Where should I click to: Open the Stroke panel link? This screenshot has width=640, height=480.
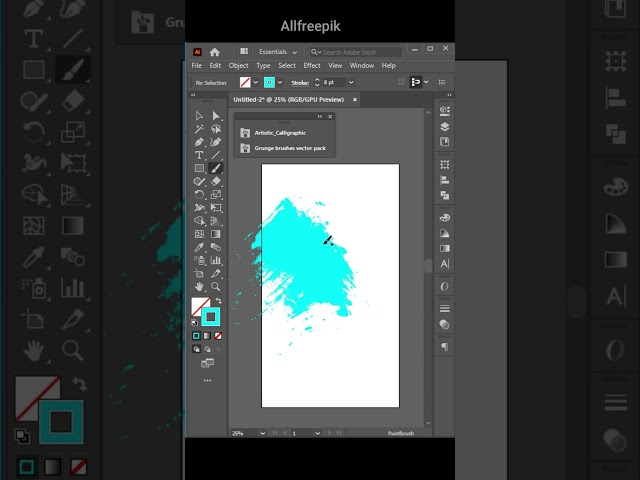300,83
